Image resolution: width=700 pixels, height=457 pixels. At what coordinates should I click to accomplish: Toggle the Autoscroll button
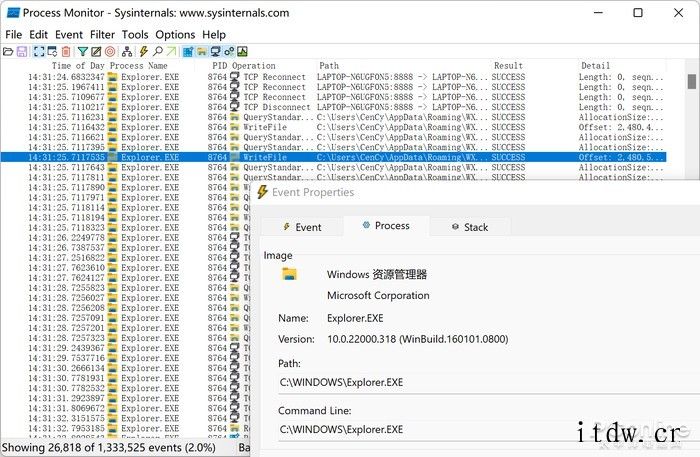pyautogui.click(x=51, y=51)
